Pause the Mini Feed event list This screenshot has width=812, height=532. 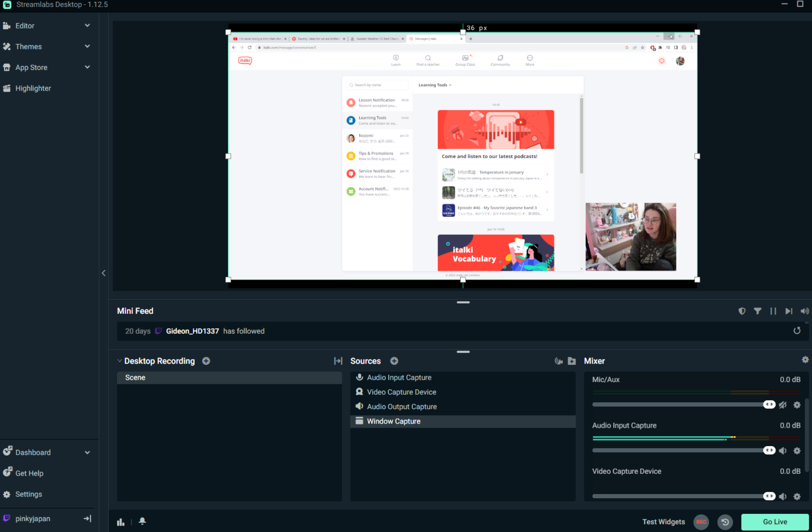coord(773,311)
